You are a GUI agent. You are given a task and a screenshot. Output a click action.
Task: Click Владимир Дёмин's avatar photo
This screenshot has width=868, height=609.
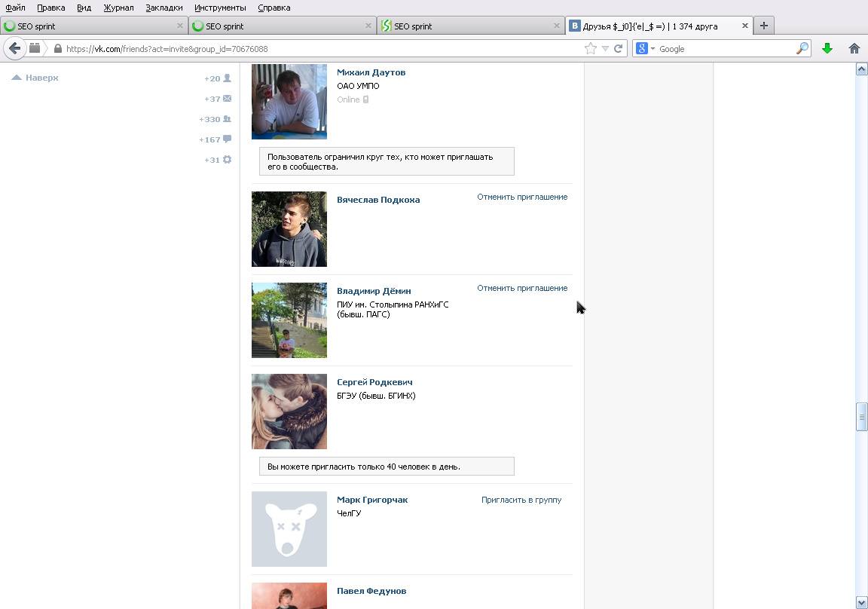pyautogui.click(x=289, y=320)
